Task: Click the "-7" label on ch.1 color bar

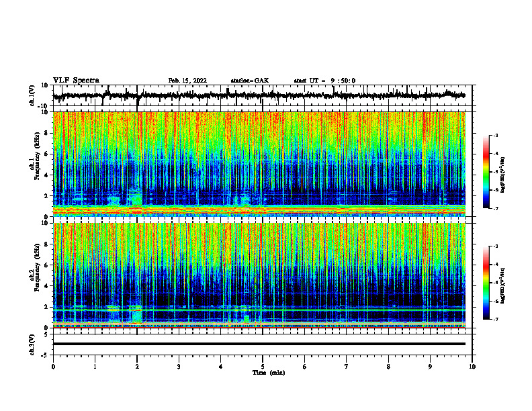Action: tap(496, 208)
